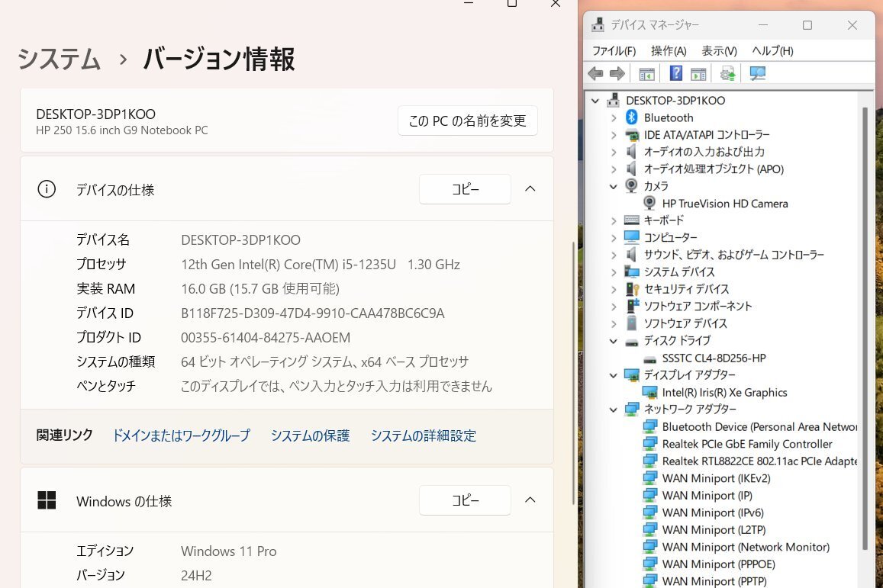Expand the Bluetooth category

(x=614, y=117)
